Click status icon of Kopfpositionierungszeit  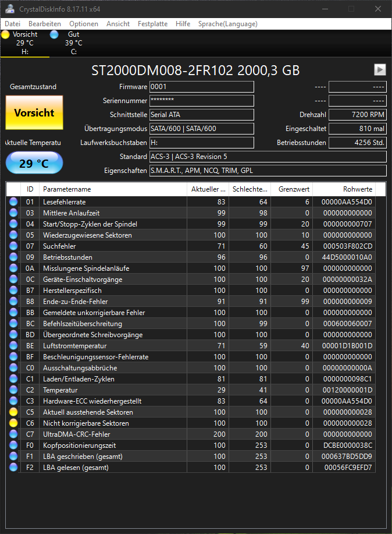click(13, 445)
